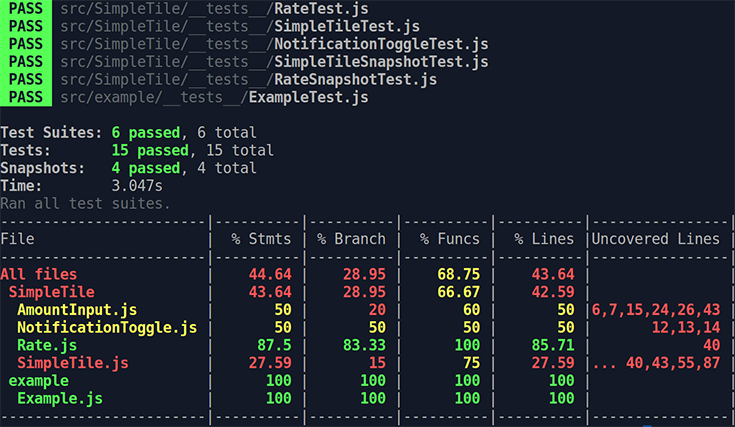The image size is (735, 427).
Task: Click the 'Uncovered Lines' column header
Action: [x=655, y=239]
